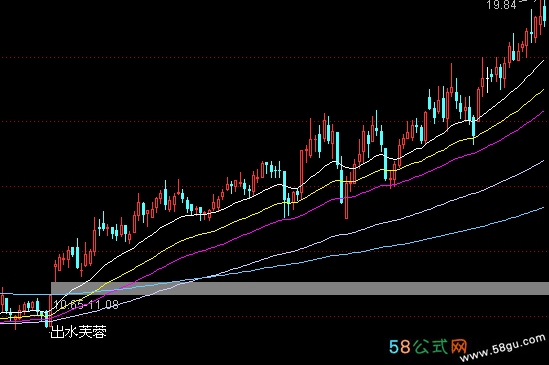The width and height of the screenshot is (549, 365).
Task: Click right end of the yellow moving average line
Action: pos(543,90)
